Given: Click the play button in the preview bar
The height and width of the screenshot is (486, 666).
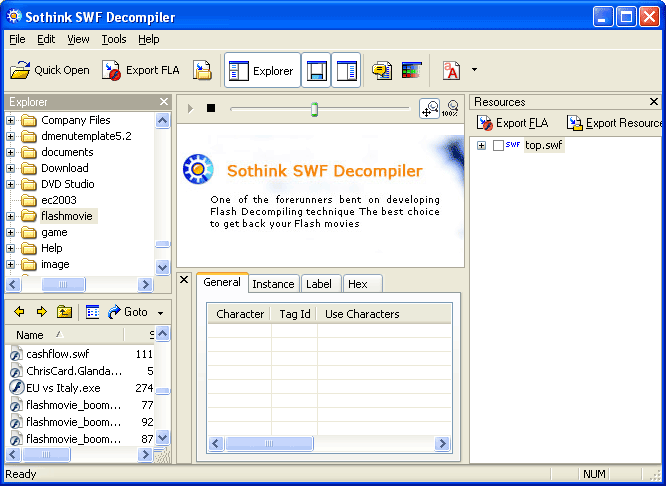Looking at the screenshot, I should (x=191, y=109).
